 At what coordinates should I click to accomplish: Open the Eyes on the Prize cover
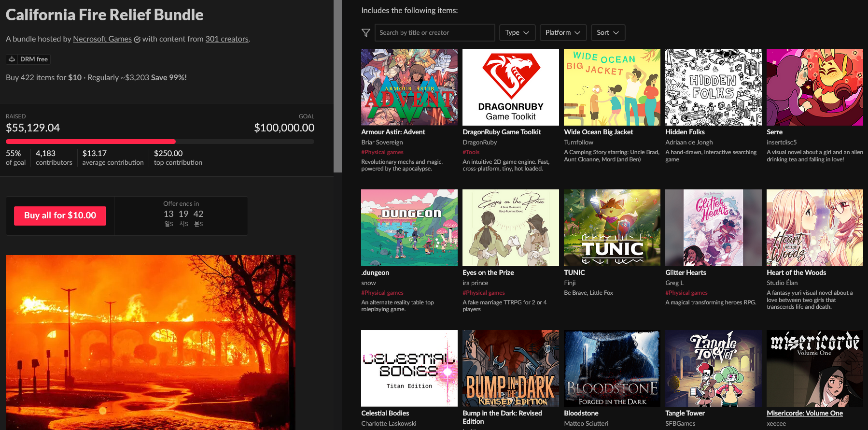coord(511,228)
